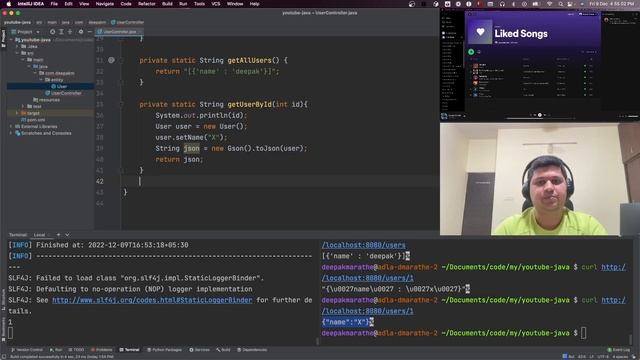Select the resources folder
This screenshot has height=360, width=640.
coord(46,100)
